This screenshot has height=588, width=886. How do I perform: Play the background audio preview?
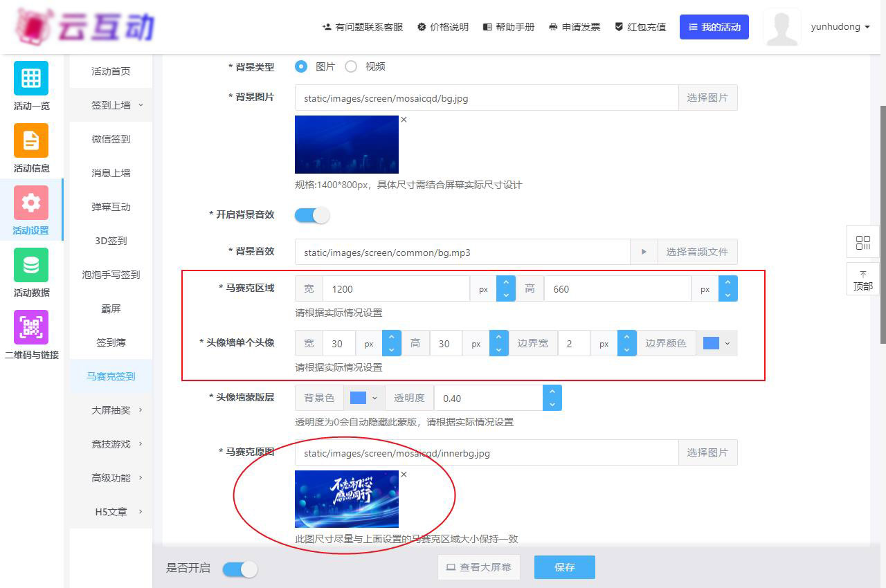(644, 252)
